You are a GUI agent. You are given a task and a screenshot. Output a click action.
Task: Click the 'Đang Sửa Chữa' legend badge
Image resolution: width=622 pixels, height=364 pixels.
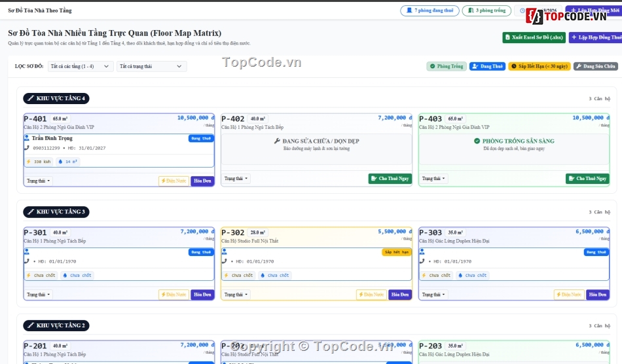(x=595, y=66)
